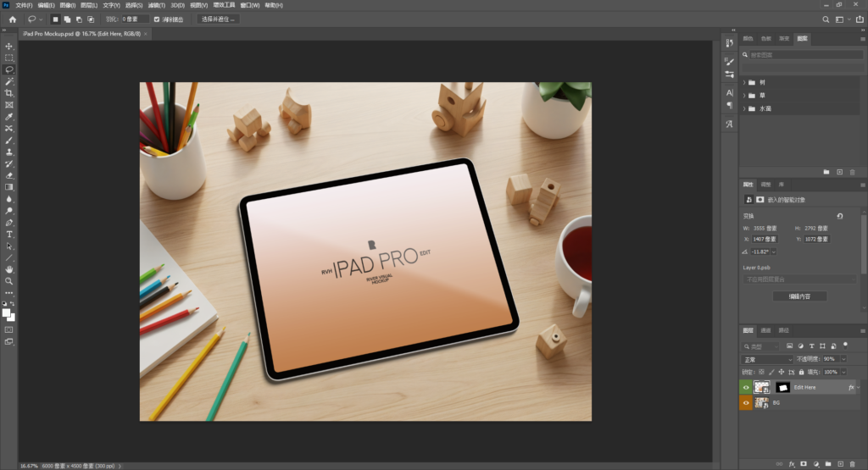Screen dimensions: 868x470
Task: Filter layers by pixel layers
Action: [x=789, y=346]
